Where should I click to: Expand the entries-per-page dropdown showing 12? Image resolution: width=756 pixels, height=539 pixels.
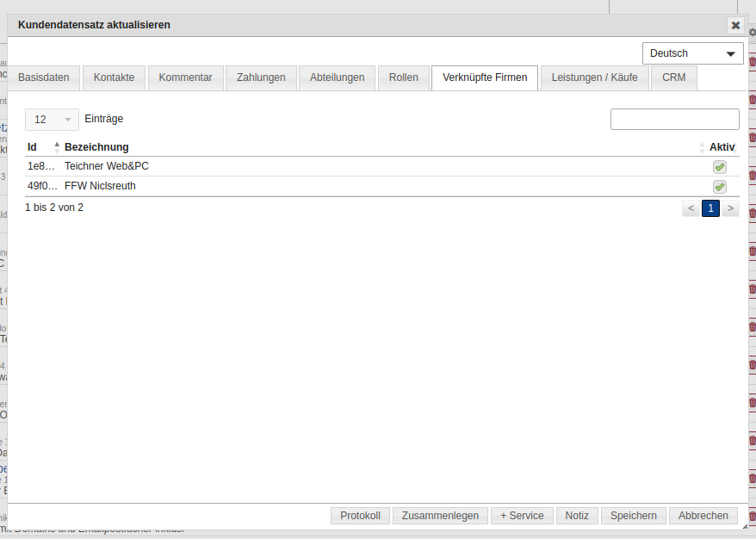52,120
